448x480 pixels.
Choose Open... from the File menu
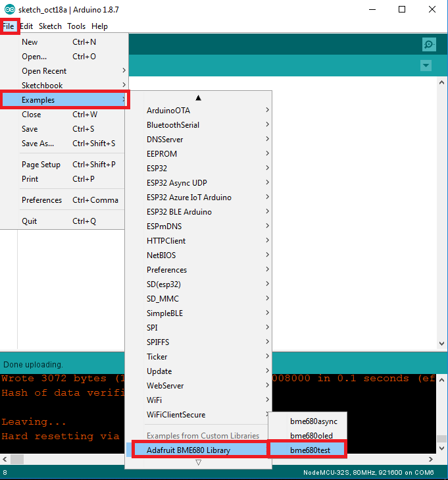point(64,57)
